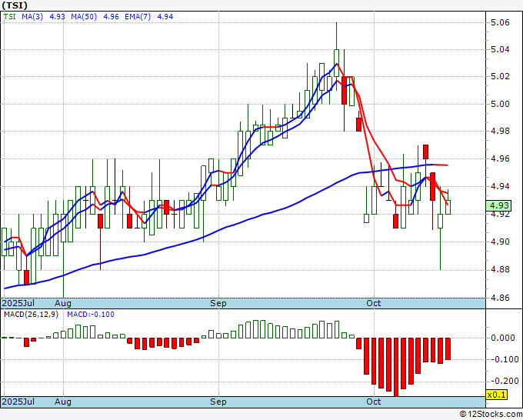Image resolution: width=523 pixels, height=420 pixels.
Task: Select the MA(3) legend label
Action: click(32, 17)
